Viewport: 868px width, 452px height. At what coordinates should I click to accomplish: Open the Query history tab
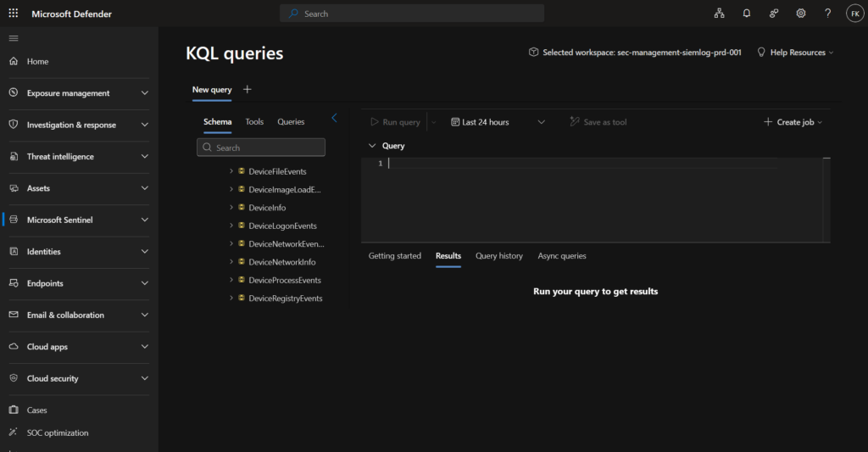point(498,256)
